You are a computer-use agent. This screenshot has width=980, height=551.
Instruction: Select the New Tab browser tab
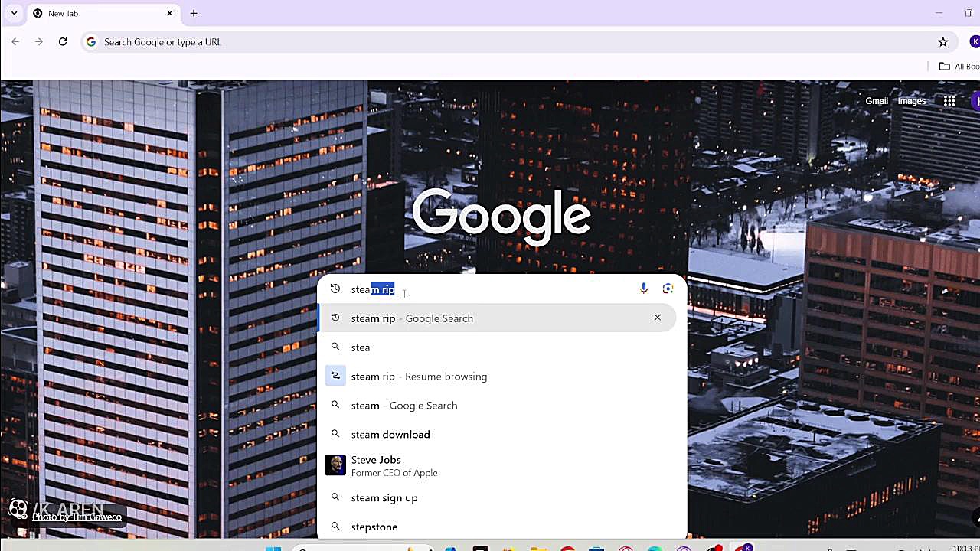click(x=103, y=14)
